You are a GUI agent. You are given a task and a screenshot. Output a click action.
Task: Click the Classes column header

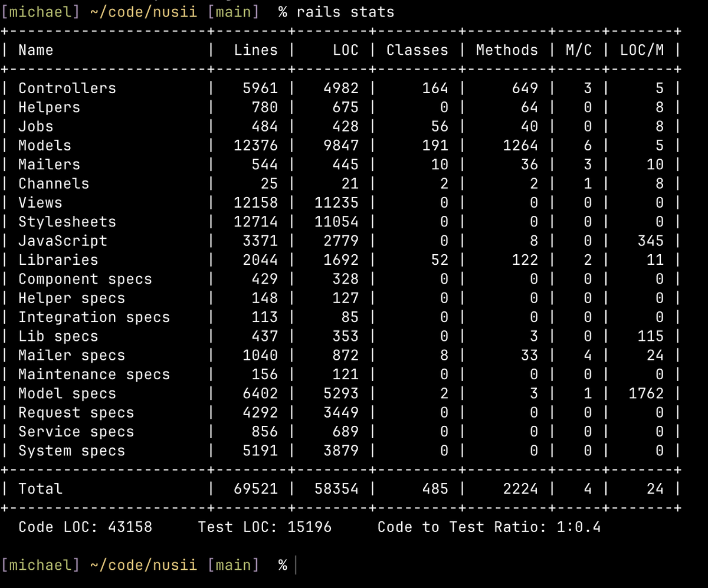pos(417,50)
